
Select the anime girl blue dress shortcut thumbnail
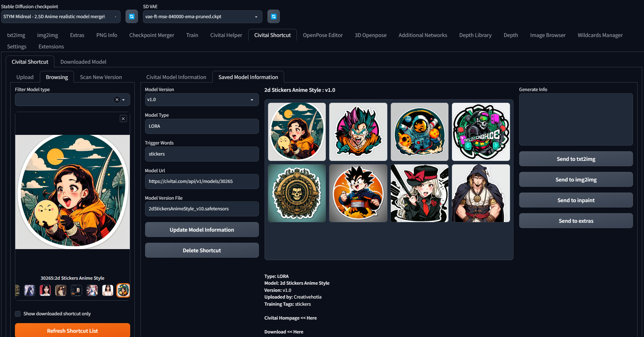pos(92,290)
